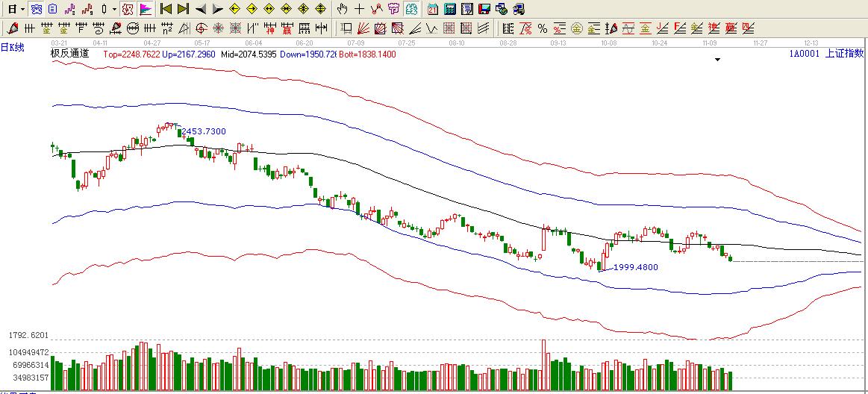This screenshot has width=868, height=394.
Task: Click the 日K线 daily chart label
Action: [x=13, y=47]
